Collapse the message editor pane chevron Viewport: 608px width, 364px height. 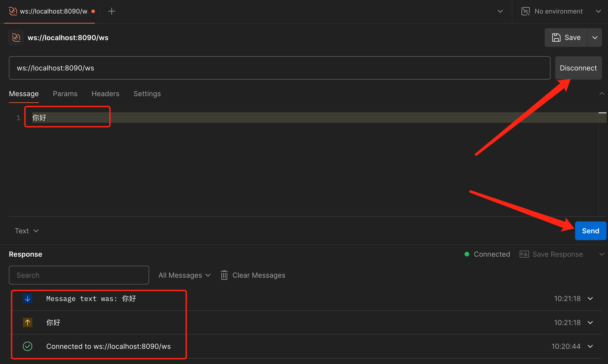click(602, 94)
